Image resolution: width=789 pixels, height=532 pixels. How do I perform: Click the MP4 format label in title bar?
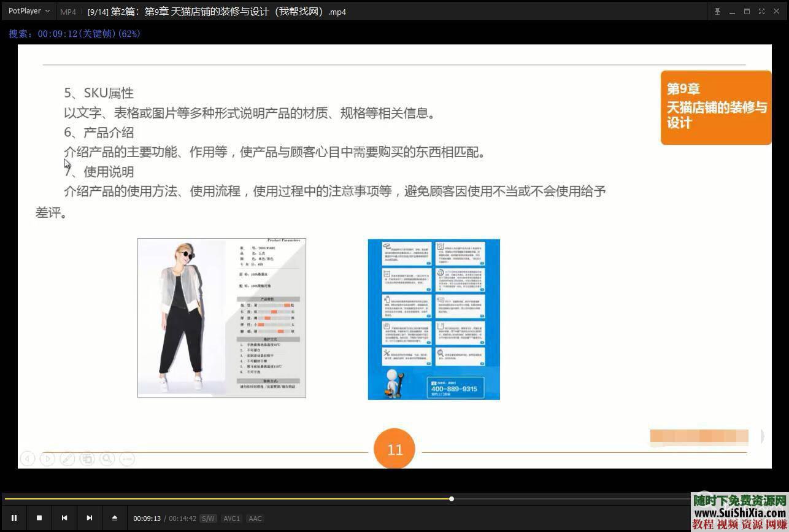68,12
